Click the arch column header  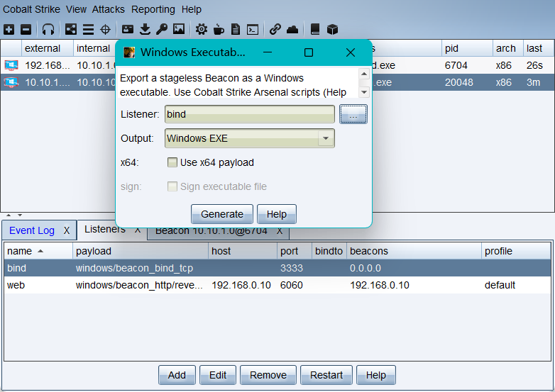[508, 48]
